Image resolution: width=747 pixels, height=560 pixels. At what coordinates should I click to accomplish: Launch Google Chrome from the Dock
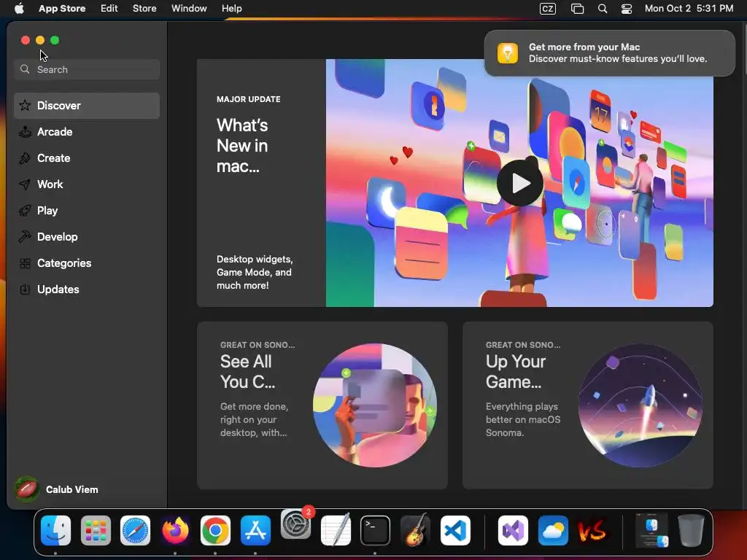coord(215,531)
